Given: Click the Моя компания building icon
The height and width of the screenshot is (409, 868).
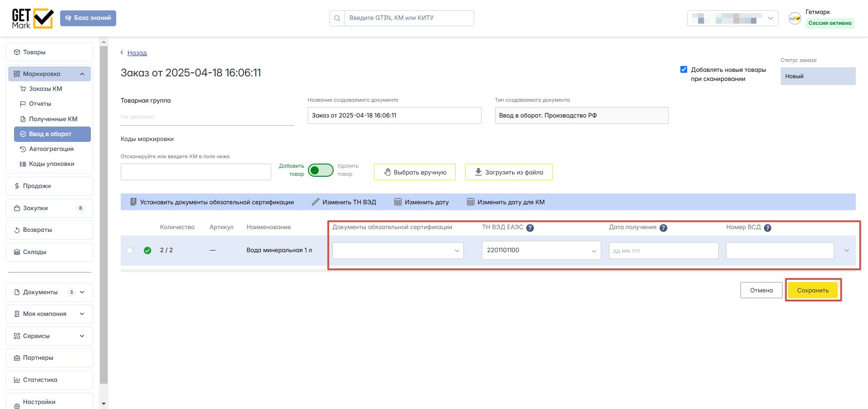Looking at the screenshot, I should pos(17,314).
